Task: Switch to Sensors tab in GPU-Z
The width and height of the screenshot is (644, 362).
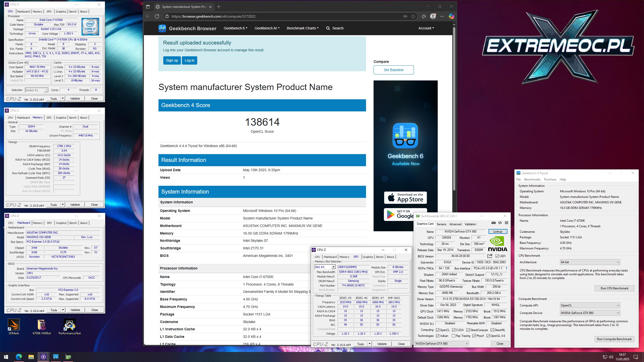Action: pos(441,224)
